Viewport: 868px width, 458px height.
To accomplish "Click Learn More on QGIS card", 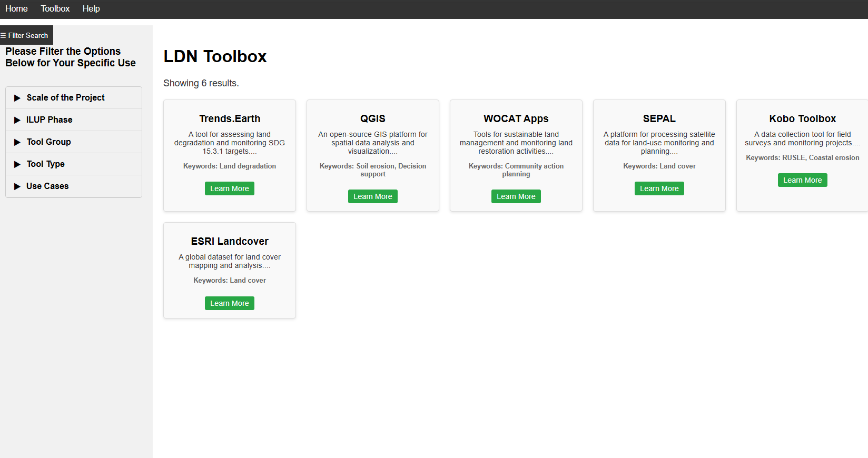I will [x=373, y=196].
